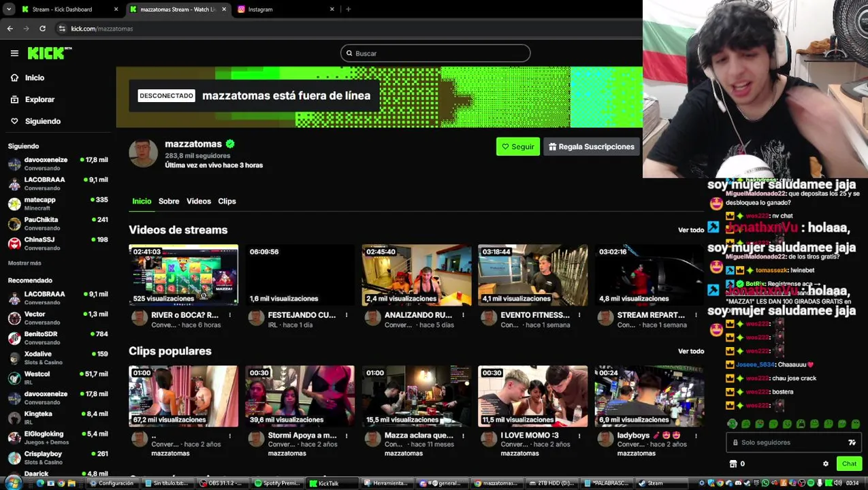
Task: Open options menu for EVENTO FITNESS video
Action: point(579,315)
